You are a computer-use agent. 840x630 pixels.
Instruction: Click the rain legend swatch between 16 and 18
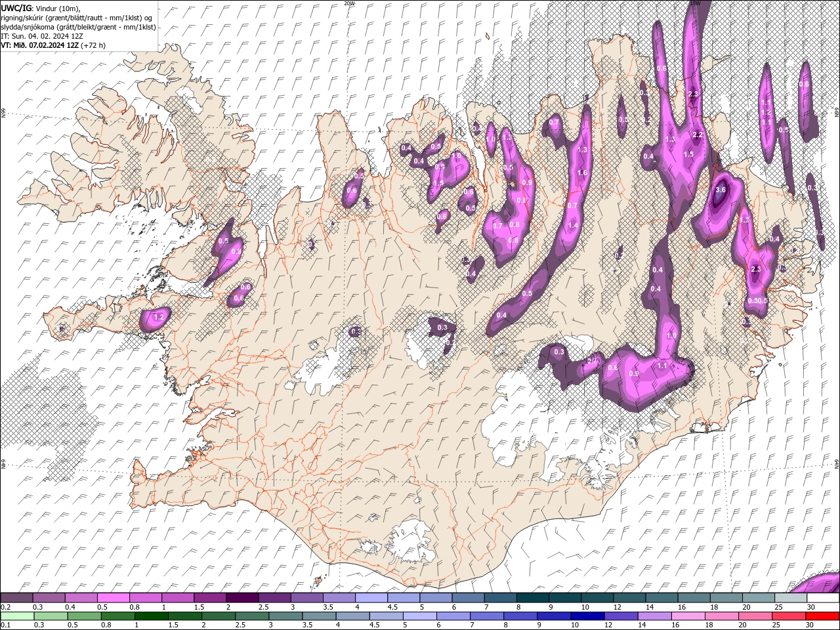(689, 616)
